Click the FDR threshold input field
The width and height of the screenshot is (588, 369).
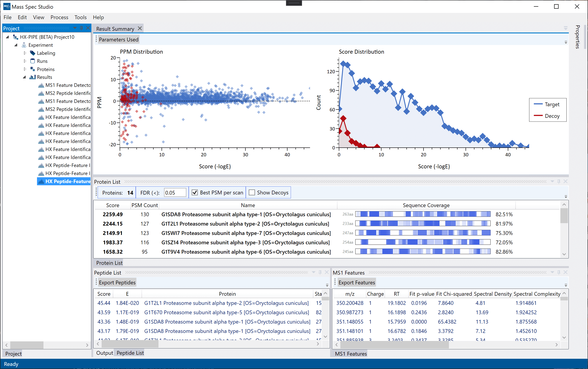click(175, 193)
